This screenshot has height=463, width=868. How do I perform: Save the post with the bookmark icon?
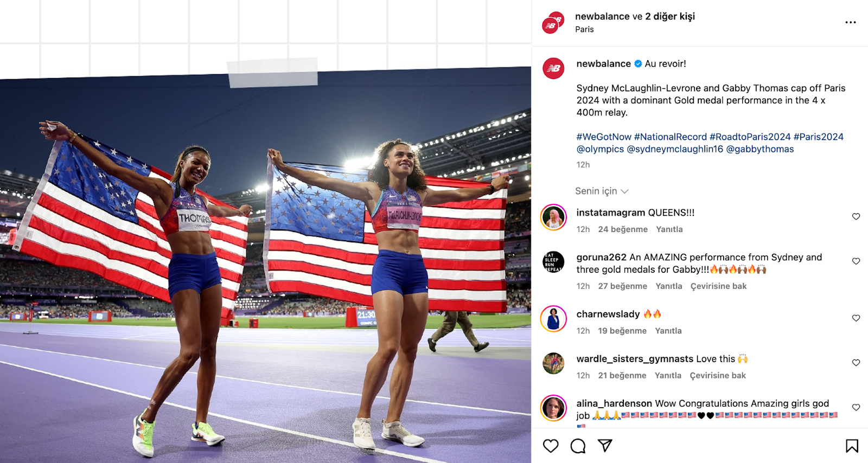click(852, 446)
